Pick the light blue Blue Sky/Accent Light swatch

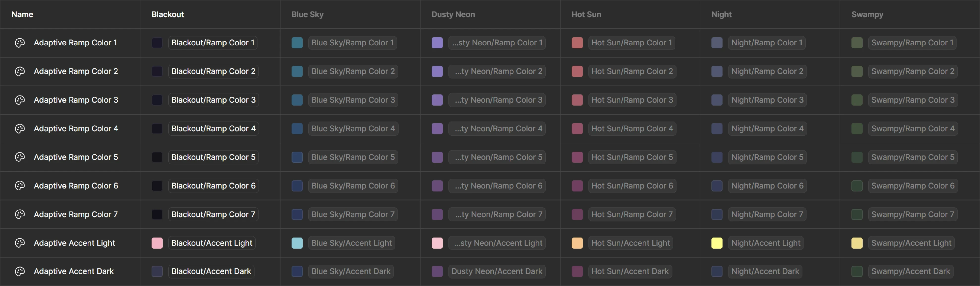(x=297, y=243)
